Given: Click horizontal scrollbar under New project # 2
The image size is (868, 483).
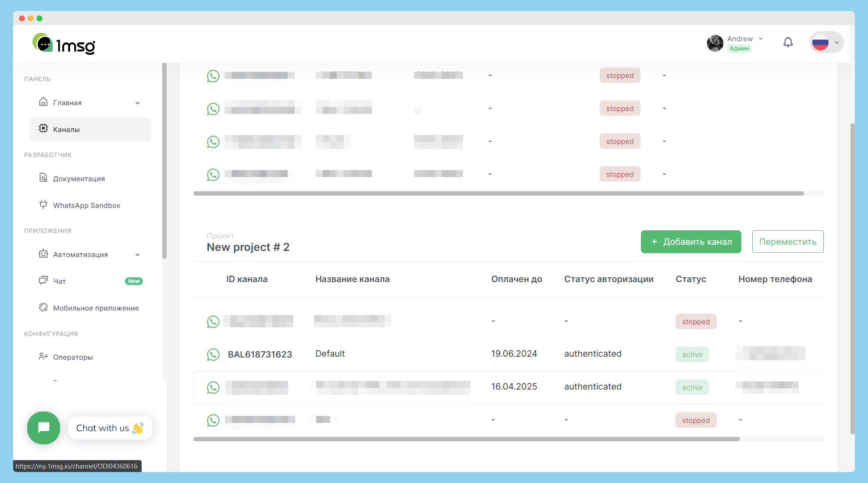Looking at the screenshot, I should (x=466, y=439).
